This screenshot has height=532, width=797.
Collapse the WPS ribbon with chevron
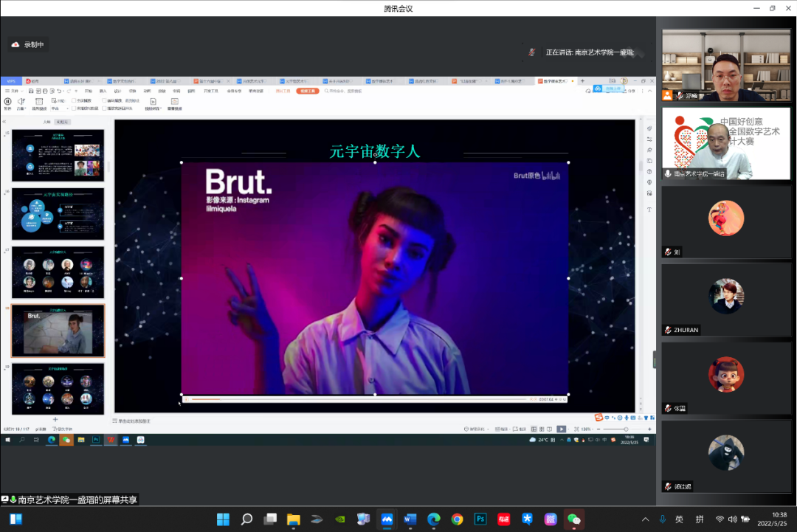(x=650, y=91)
